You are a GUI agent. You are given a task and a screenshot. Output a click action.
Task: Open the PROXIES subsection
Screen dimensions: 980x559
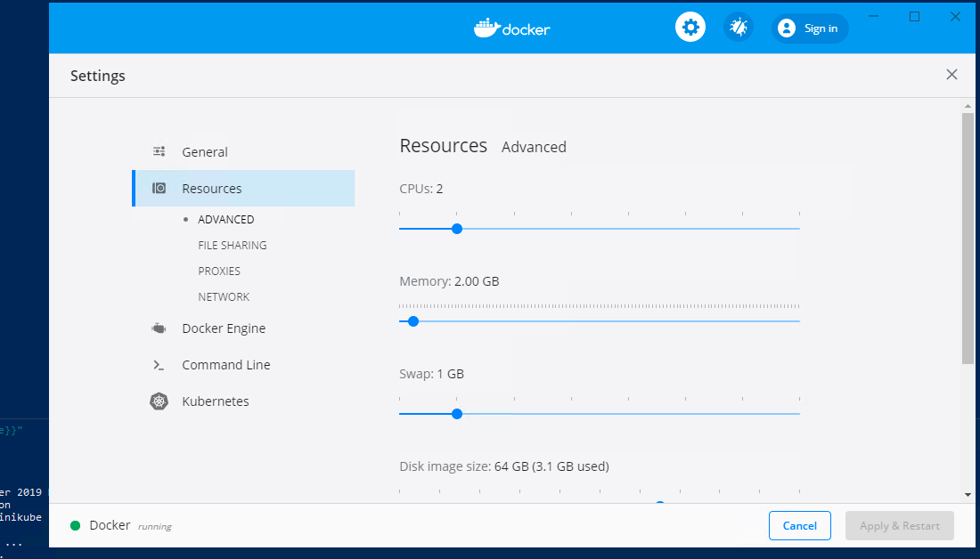coord(219,271)
